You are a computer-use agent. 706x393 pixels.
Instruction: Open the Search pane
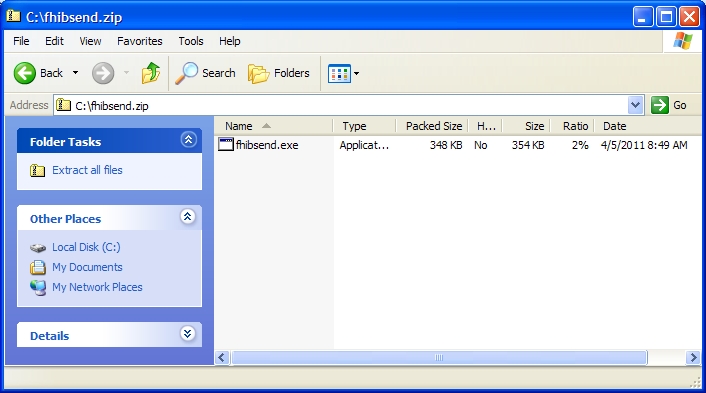click(205, 73)
